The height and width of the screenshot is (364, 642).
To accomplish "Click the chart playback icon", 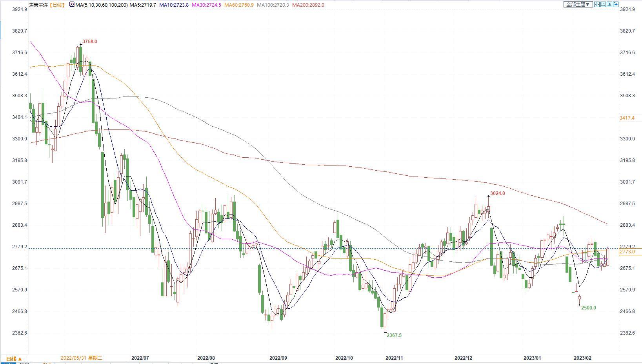I will [x=609, y=4].
